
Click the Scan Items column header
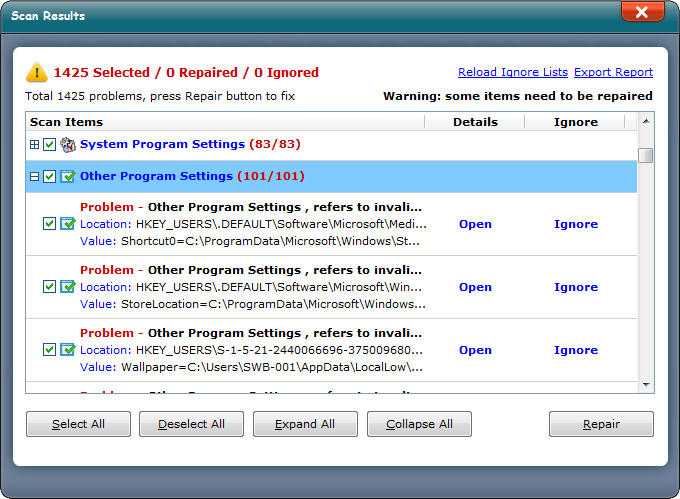pyautogui.click(x=225, y=122)
